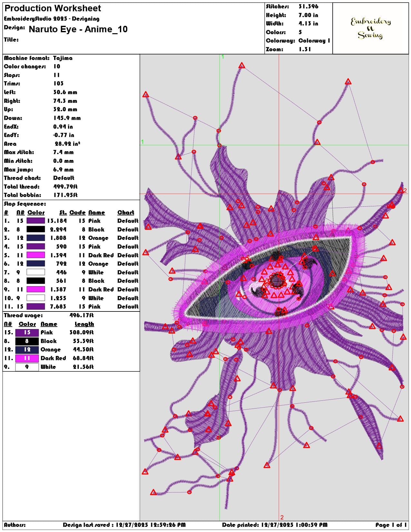Select the Up value '32.0 mm'
The image size is (411, 532).
[65, 109]
